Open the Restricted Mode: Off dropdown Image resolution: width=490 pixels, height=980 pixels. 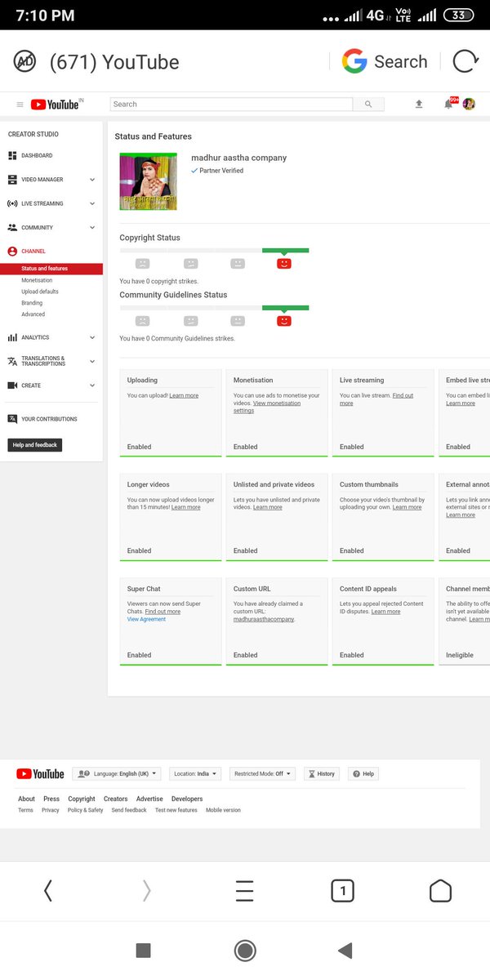pyautogui.click(x=262, y=773)
